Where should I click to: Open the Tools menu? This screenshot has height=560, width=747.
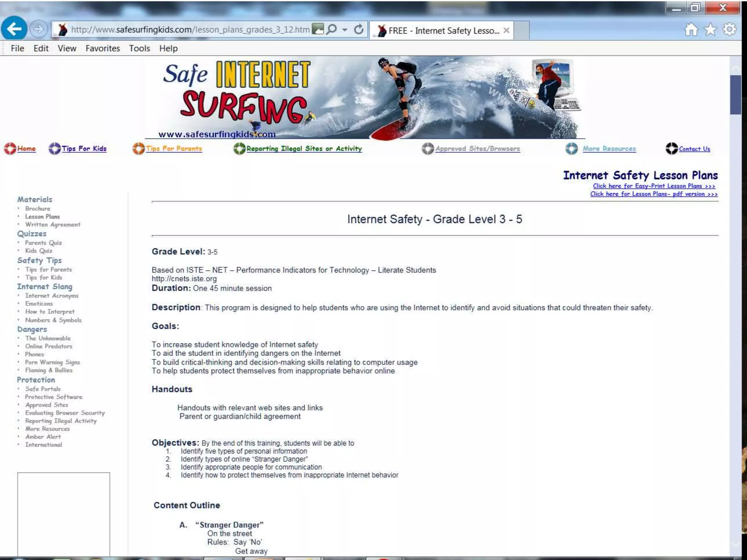coord(139,48)
